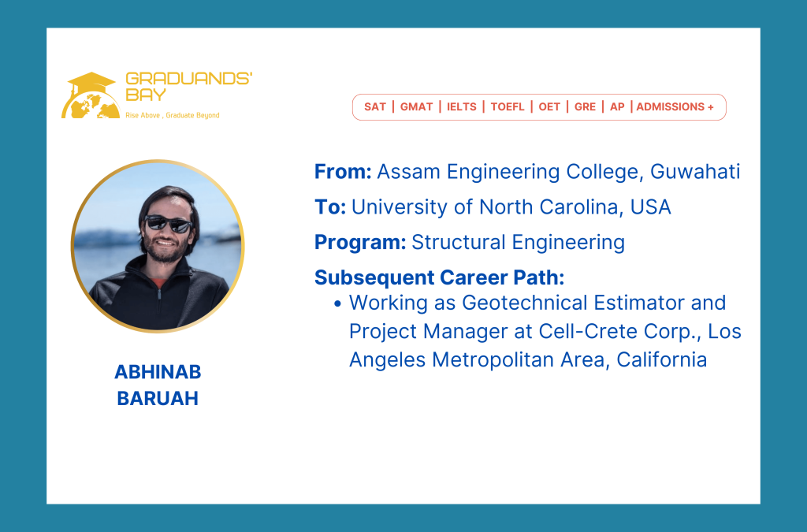
Task: Click the AP exam item
Action: click(617, 107)
